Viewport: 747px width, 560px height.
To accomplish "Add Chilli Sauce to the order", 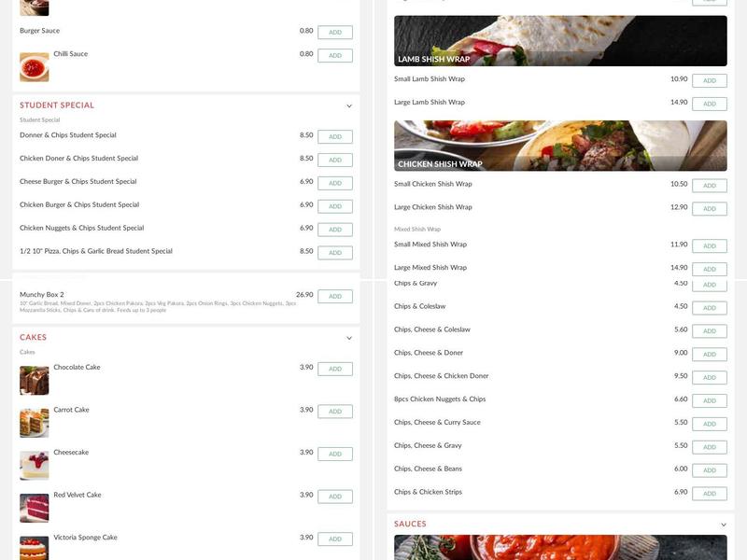I will tap(335, 55).
